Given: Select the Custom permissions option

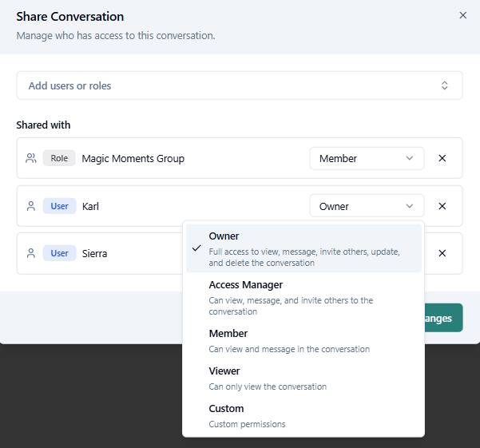Looking at the screenshot, I should (303, 415).
